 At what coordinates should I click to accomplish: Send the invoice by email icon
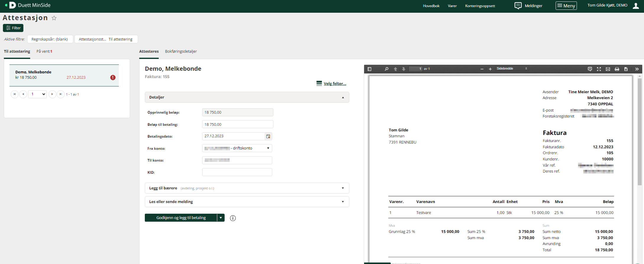(x=608, y=69)
